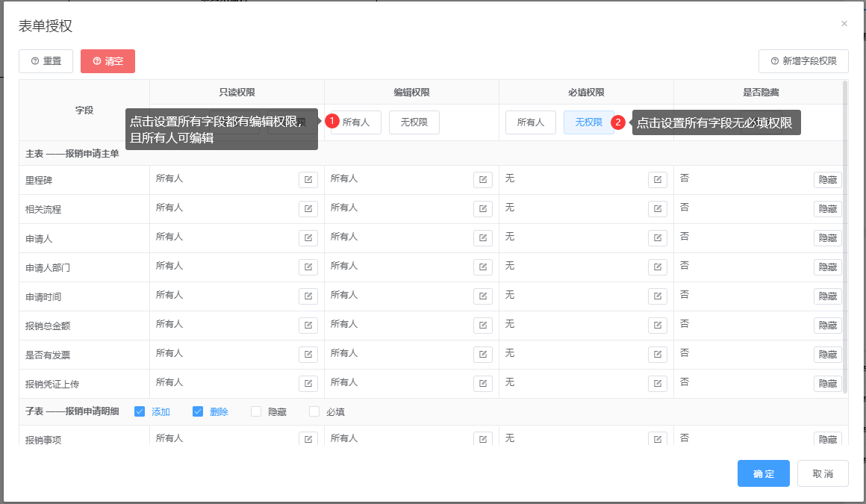Hide the 里程碑 field using 隐藏 button
Screen dimensions: 866x504
pos(827,180)
